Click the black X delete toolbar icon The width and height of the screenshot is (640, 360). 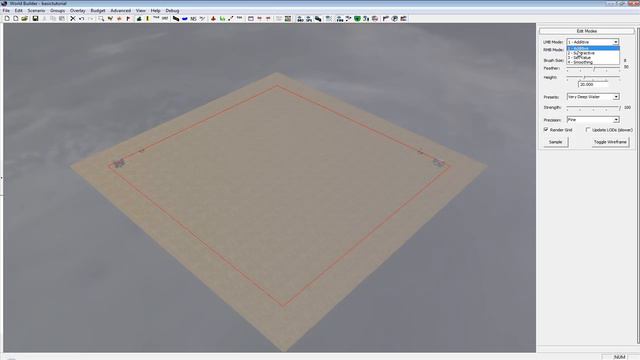(73, 19)
